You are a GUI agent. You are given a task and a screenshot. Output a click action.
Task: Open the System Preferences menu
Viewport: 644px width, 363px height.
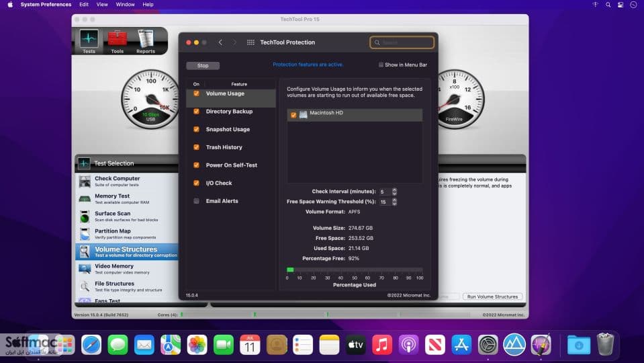click(x=46, y=5)
